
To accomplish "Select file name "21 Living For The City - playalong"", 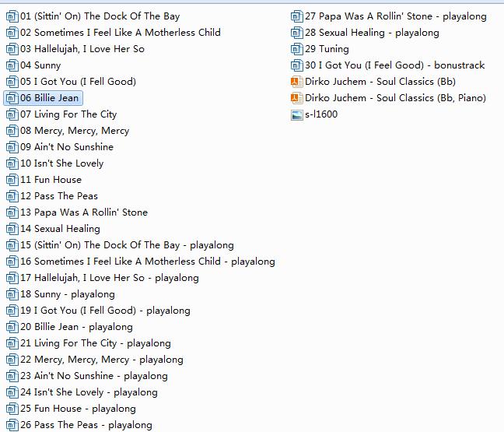I will (x=96, y=343).
